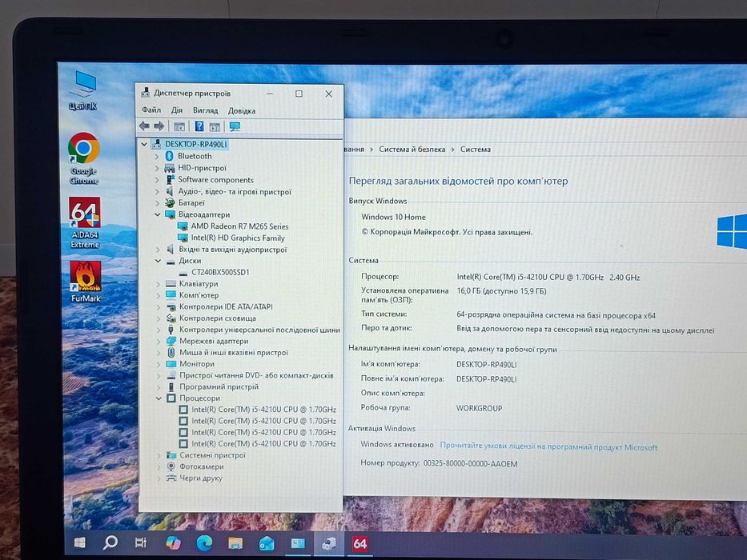Open Copilot from the taskbar
Viewport: 747px width, 560px height.
click(173, 542)
